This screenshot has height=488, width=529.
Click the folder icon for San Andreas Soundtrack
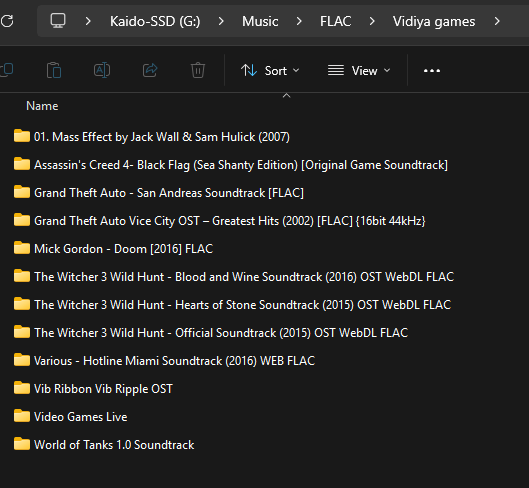pyautogui.click(x=22, y=192)
